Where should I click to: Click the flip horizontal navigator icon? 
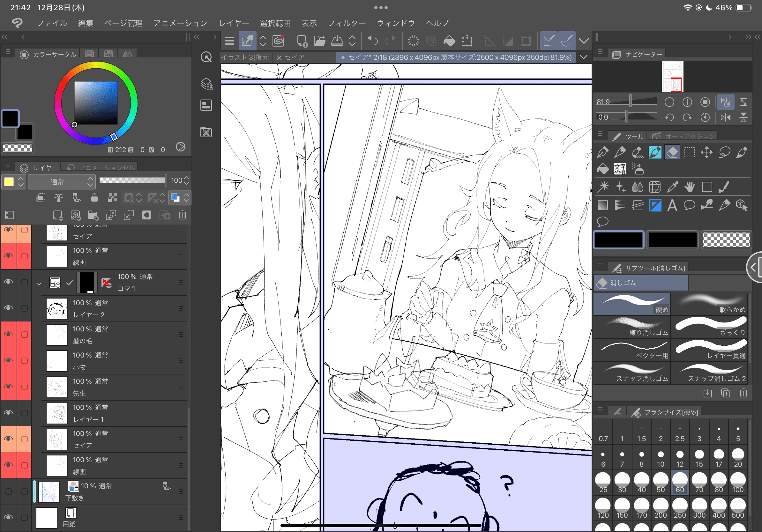(x=726, y=117)
